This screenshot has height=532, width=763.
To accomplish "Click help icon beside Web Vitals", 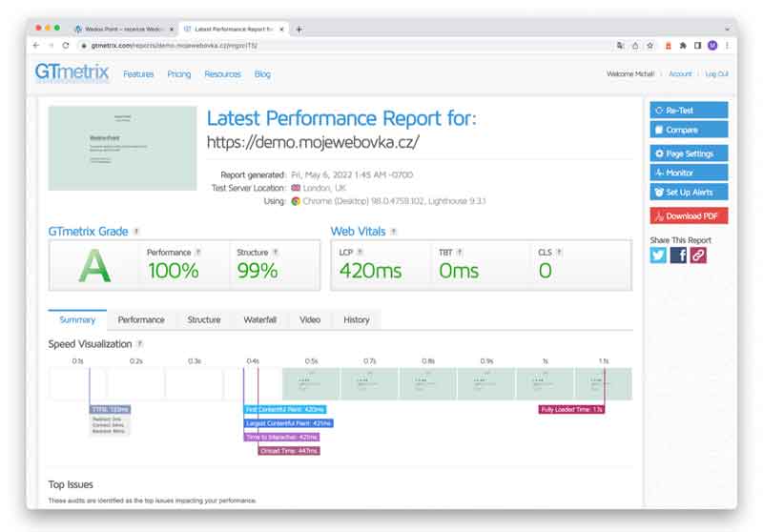I will click(x=394, y=232).
